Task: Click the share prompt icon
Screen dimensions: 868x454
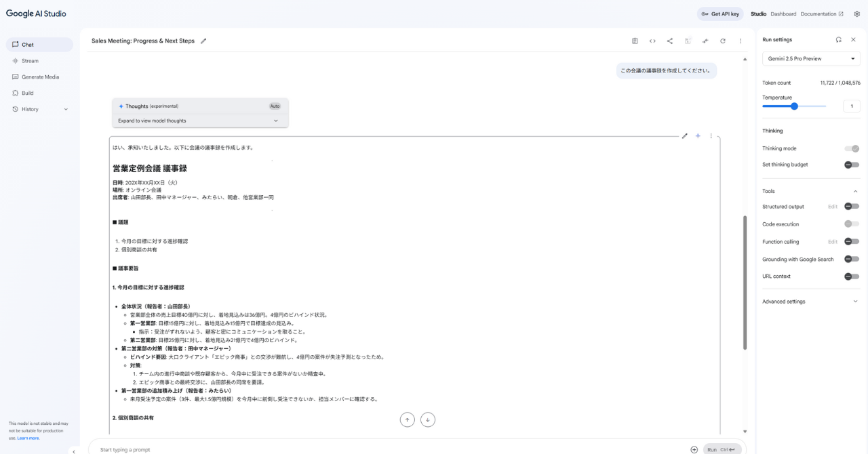Action: click(670, 41)
